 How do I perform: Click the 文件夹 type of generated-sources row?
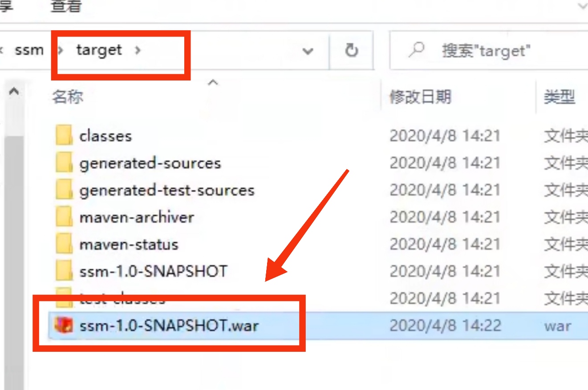(x=566, y=164)
